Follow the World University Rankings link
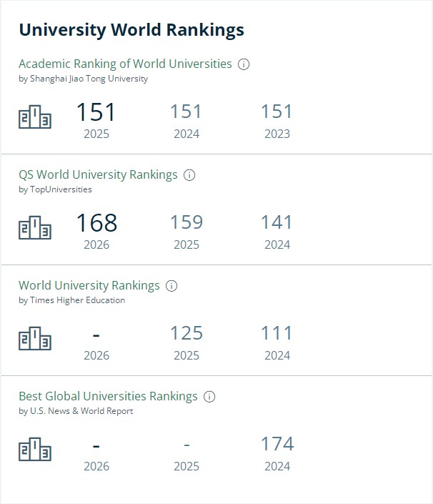 click(x=89, y=285)
